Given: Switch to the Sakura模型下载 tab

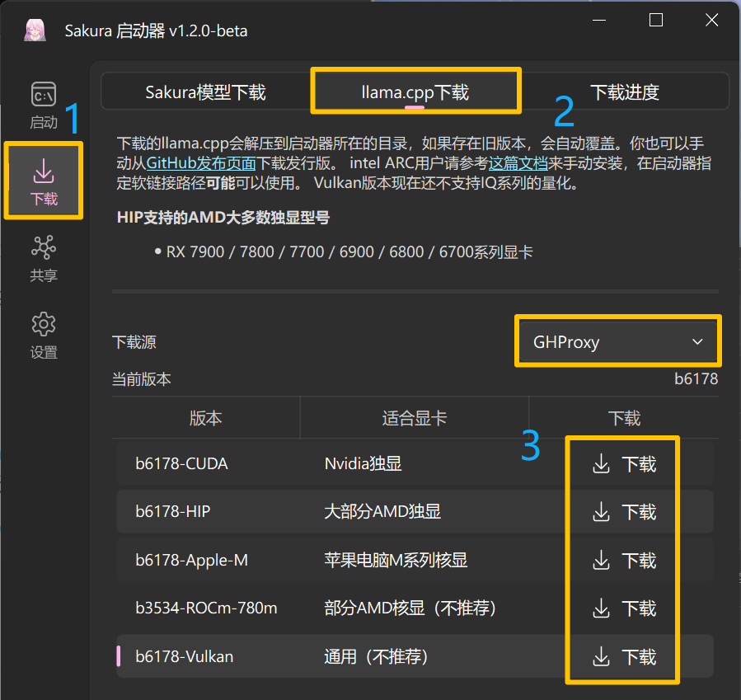Looking at the screenshot, I should (x=205, y=92).
